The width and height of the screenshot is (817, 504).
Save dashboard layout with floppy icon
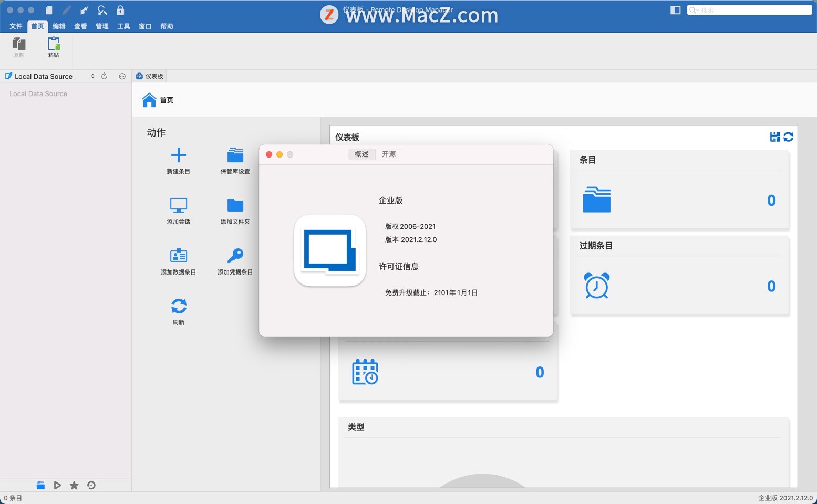point(774,137)
